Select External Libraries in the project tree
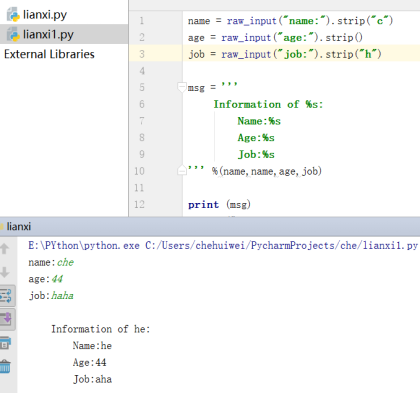 [49, 54]
